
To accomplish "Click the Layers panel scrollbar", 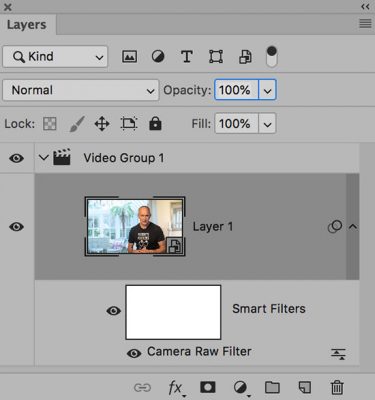I will tap(367, 255).
